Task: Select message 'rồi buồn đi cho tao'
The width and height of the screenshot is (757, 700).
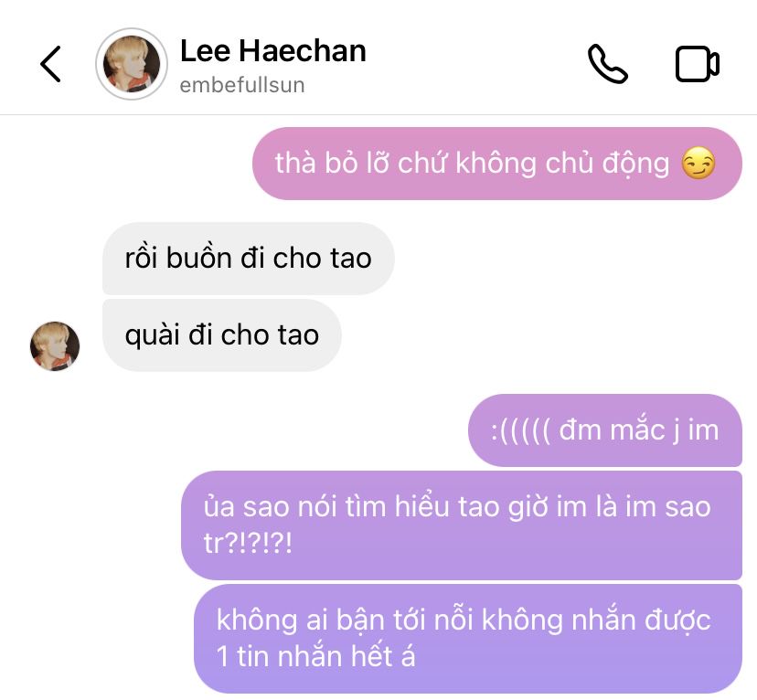Action: tap(248, 258)
